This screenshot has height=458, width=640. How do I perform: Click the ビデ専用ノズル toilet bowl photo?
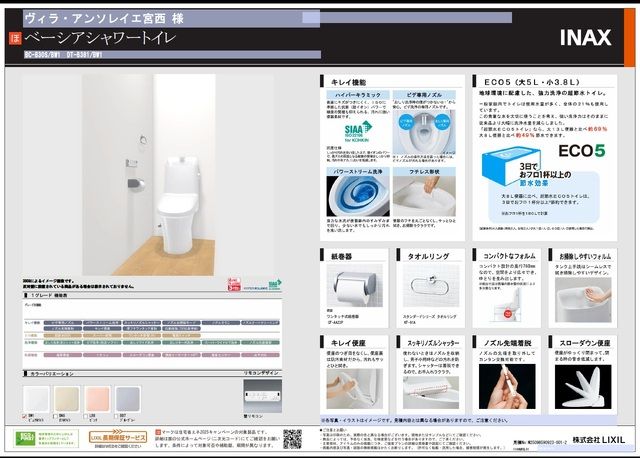(424, 131)
